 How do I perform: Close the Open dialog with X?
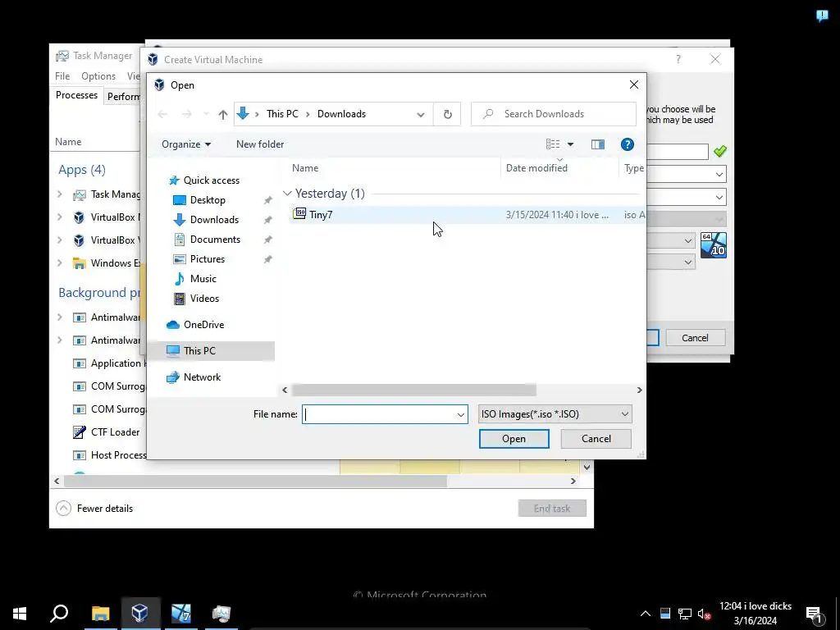[x=634, y=84]
